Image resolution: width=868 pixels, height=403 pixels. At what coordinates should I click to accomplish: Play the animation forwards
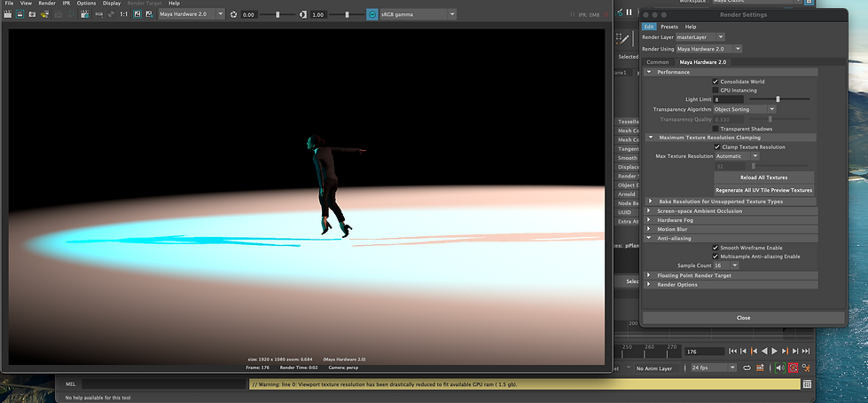click(774, 351)
